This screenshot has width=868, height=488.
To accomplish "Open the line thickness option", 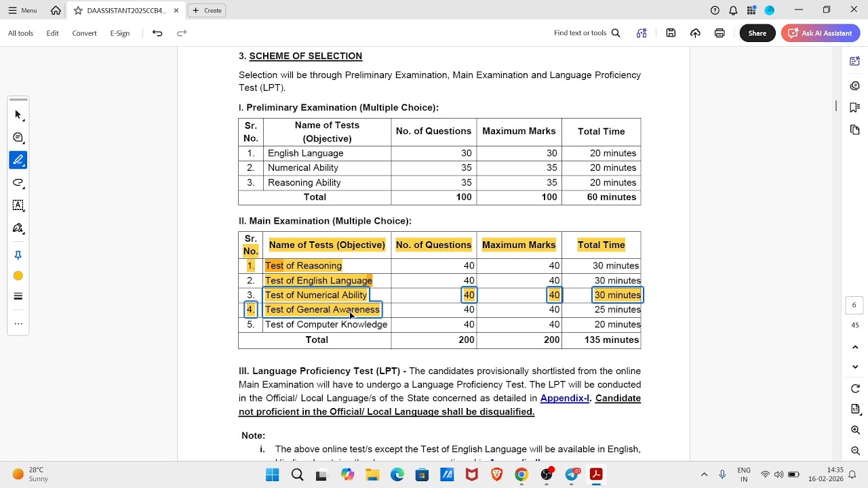I will 18,296.
